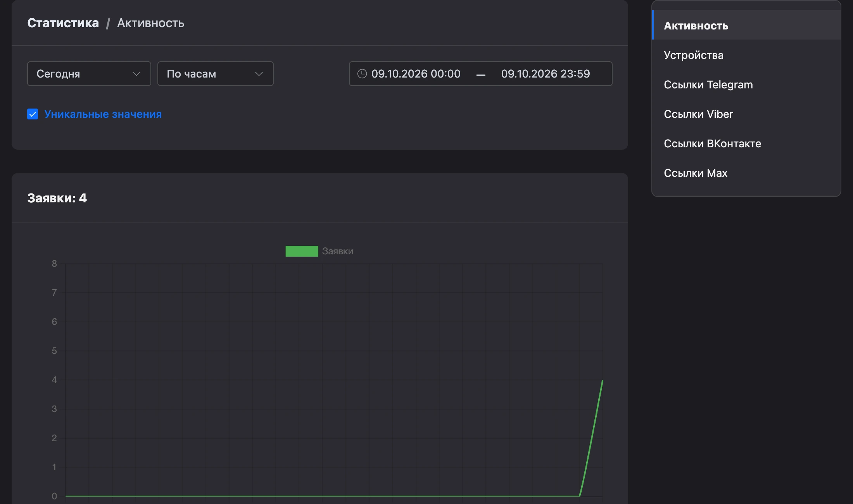Toggle the Заявки legend label
The image size is (853, 504).
[338, 251]
